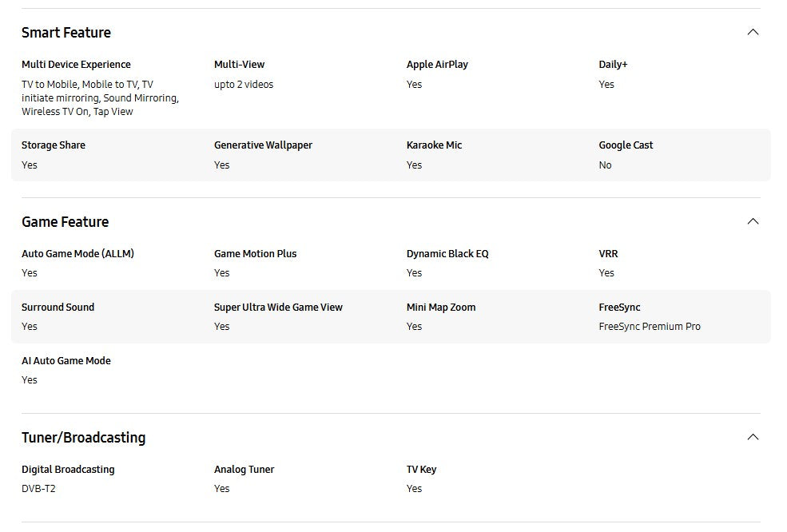Click the Apple AirPlay spec label

click(436, 65)
